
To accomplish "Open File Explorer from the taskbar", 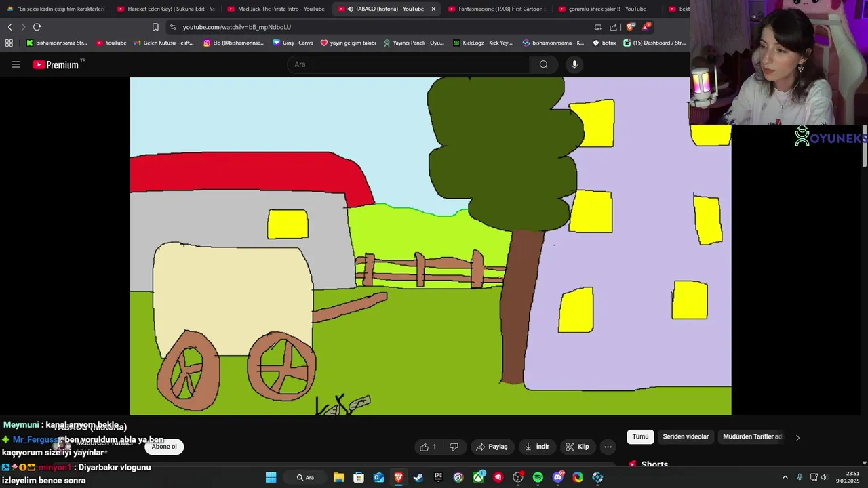I will tap(339, 477).
